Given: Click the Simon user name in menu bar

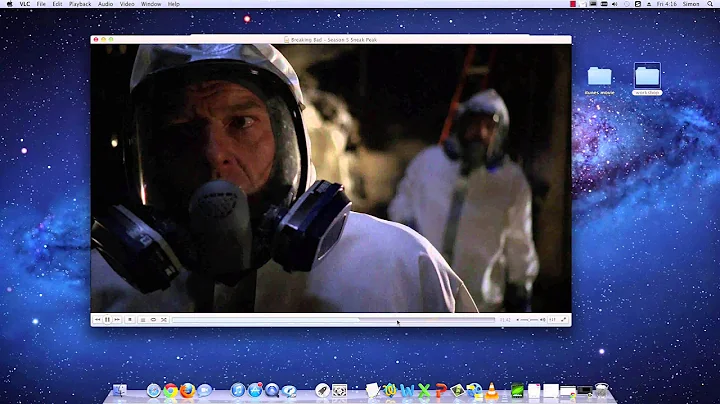Looking at the screenshot, I should pos(691,4).
